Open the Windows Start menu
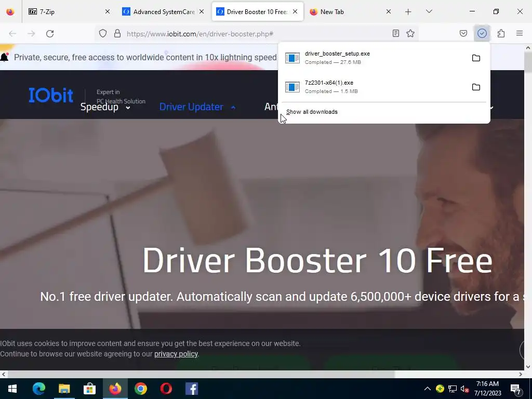The width and height of the screenshot is (532, 399). (x=12, y=389)
